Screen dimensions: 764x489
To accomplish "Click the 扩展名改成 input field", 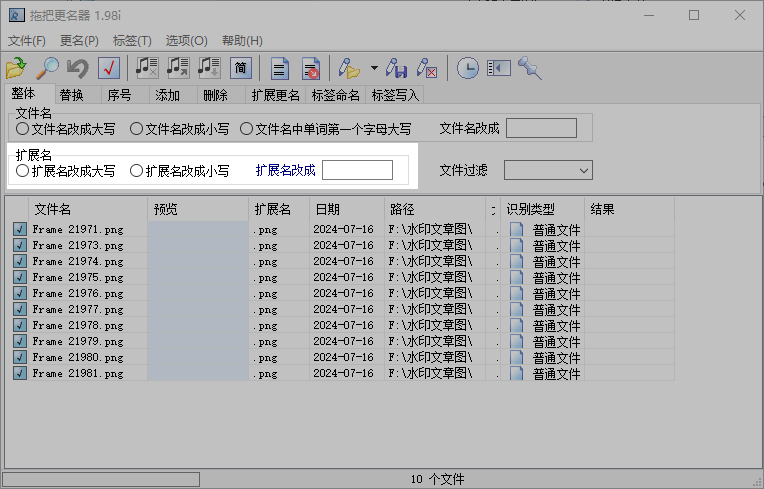I will [357, 170].
